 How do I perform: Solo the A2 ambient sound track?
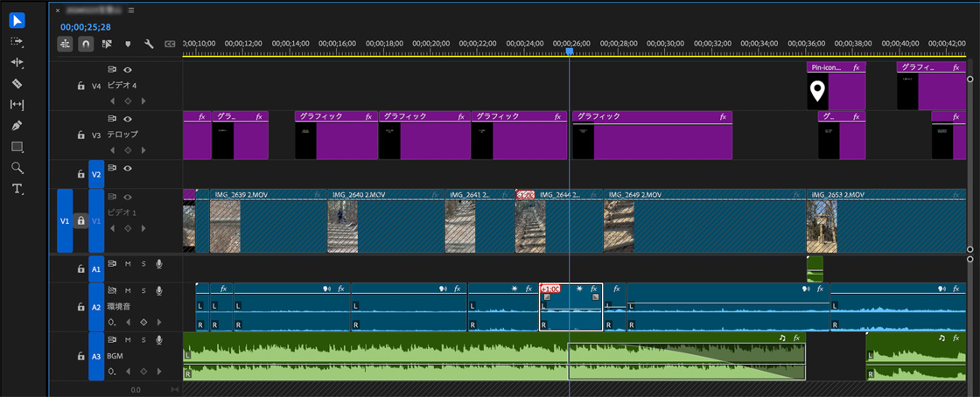coord(143,290)
